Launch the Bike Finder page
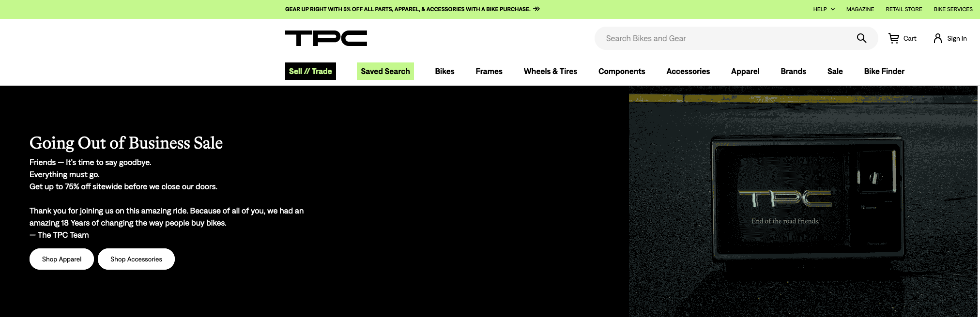This screenshot has height=321, width=980. click(x=884, y=71)
